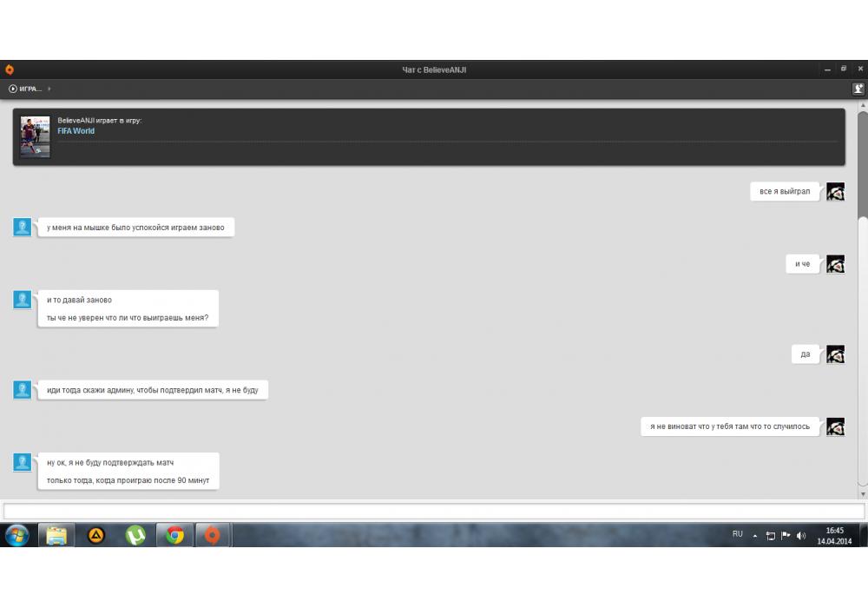This screenshot has height=608, width=868.
Task: Open File Explorer from the taskbar
Action: click(x=56, y=535)
